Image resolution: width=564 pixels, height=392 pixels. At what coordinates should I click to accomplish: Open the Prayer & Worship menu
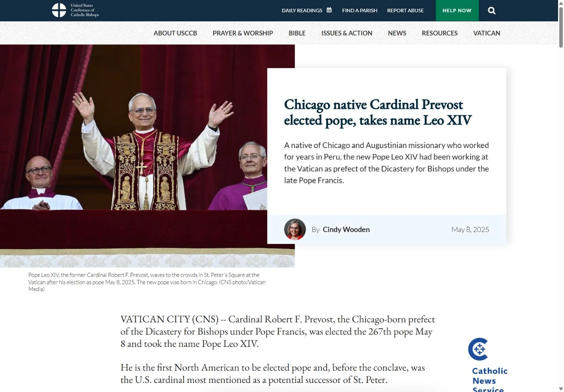pos(243,33)
